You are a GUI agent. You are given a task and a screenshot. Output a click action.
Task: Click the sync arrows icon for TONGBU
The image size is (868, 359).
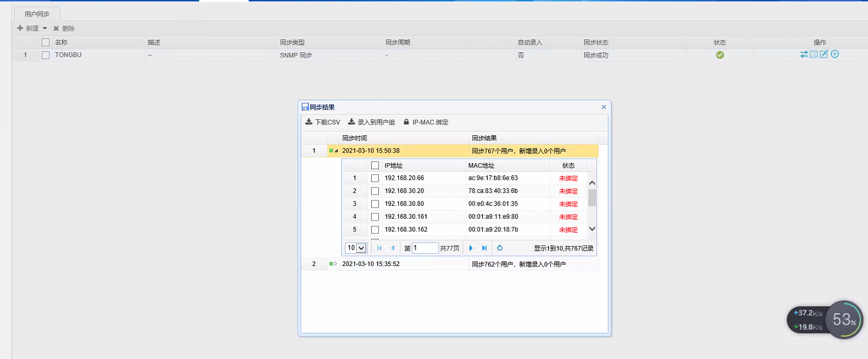click(804, 54)
